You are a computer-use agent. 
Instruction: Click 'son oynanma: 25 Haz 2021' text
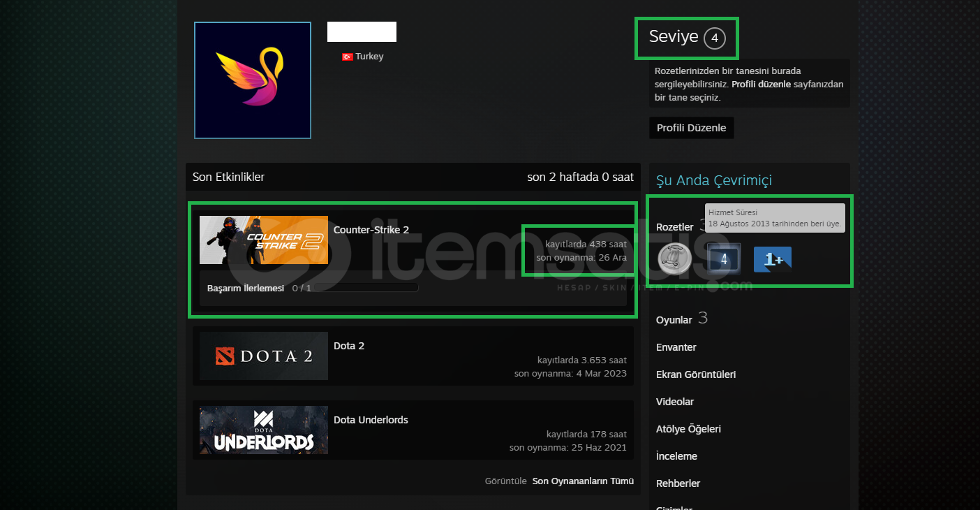coord(568,448)
